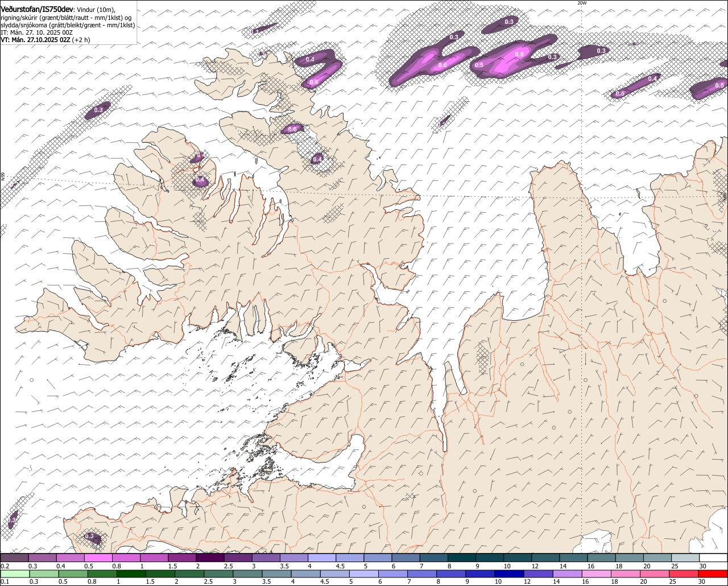728x586 pixels.
Task: Pick the darkest purple 2 swatch in the sleet legend
Action: [210, 558]
